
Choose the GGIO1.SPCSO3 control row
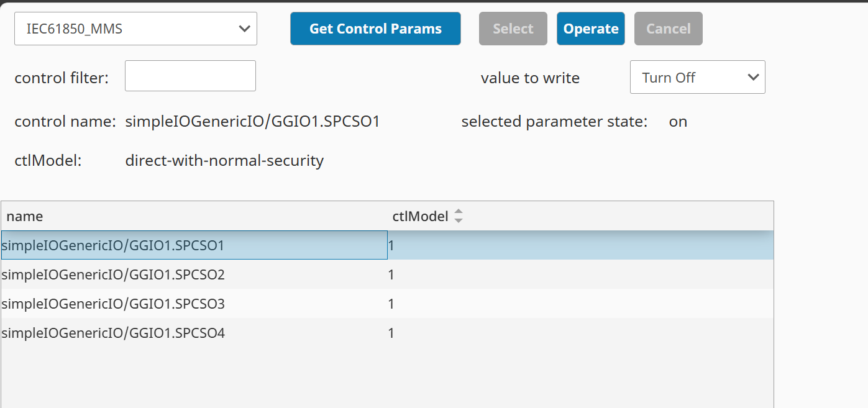(113, 304)
